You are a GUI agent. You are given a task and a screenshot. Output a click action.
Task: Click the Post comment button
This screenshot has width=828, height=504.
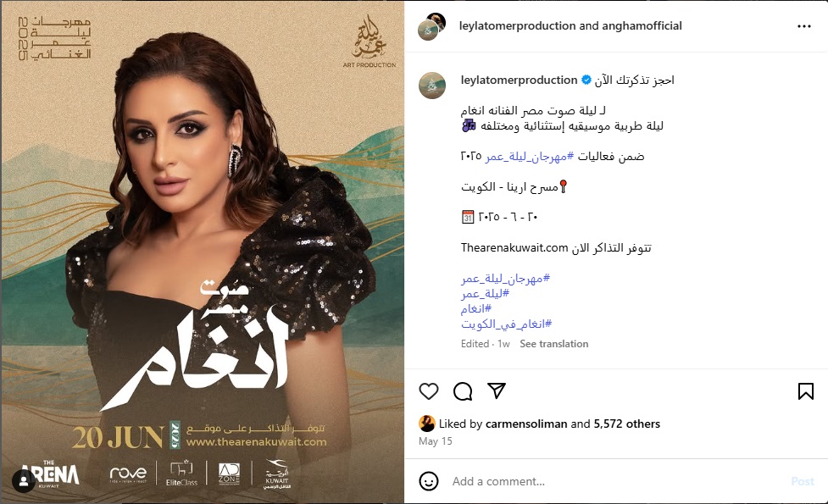(x=803, y=481)
